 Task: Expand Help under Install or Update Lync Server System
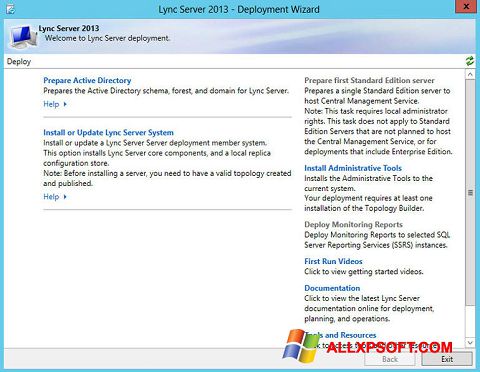tap(55, 197)
